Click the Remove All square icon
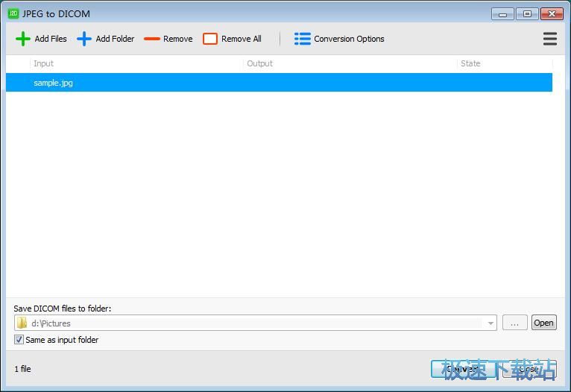The height and width of the screenshot is (392, 571). click(x=210, y=39)
